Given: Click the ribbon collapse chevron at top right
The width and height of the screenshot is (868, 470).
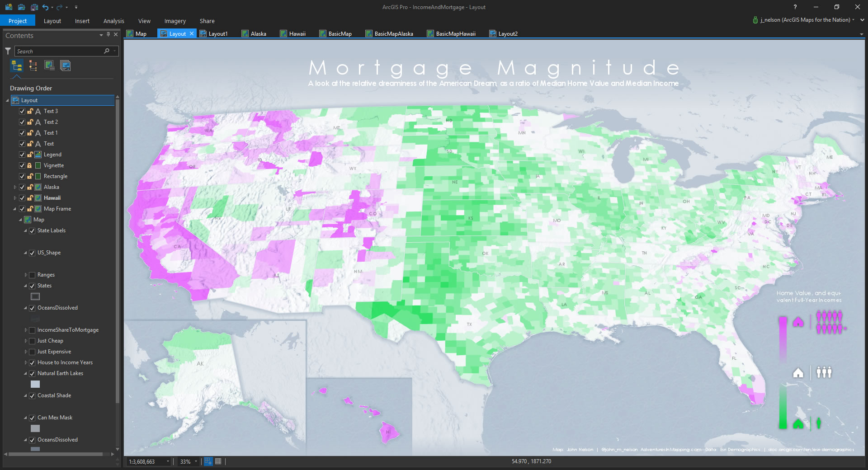Looking at the screenshot, I should 862,20.
